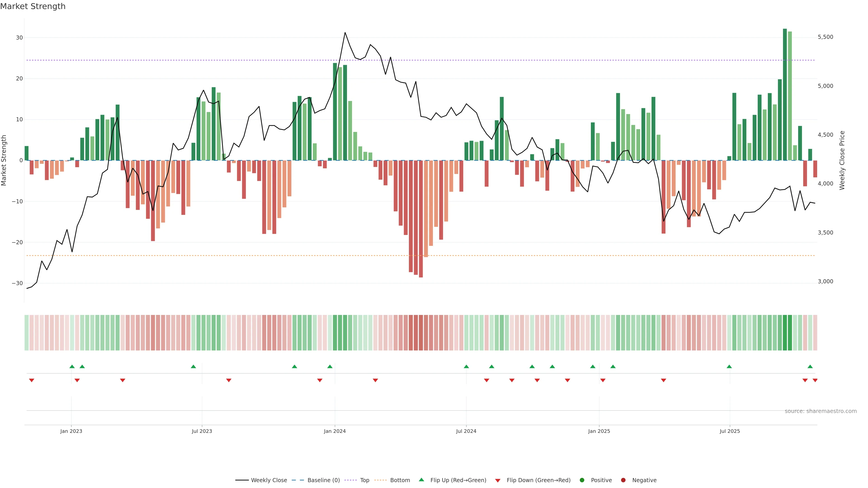Click the last red flip-down marker at far right
This screenshot has width=868, height=488.
pos(815,380)
